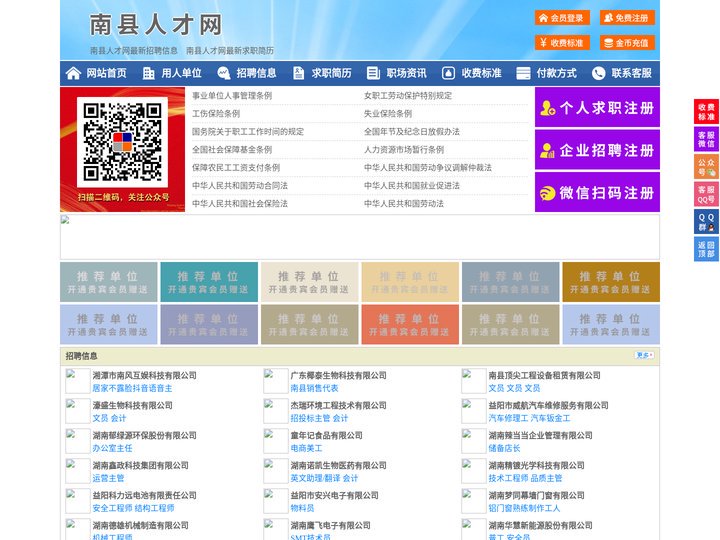Click the news icon beside 职场资讯
The width and height of the screenshot is (720, 540).
pos(373,73)
